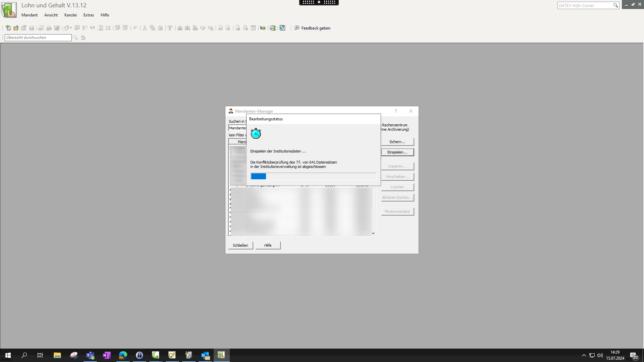Click the Sichern... button
Image resolution: width=644 pixels, height=362 pixels.
click(397, 142)
